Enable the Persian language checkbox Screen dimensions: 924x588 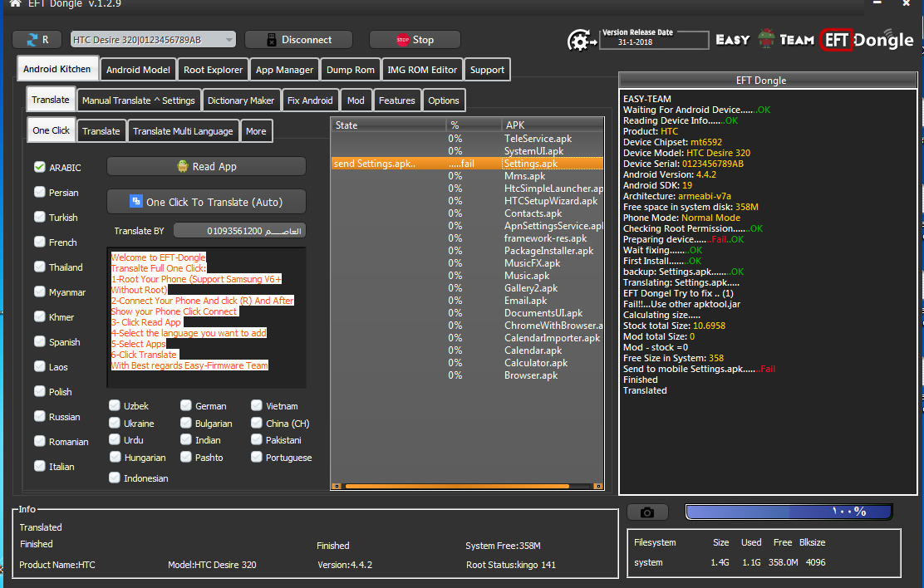(40, 192)
